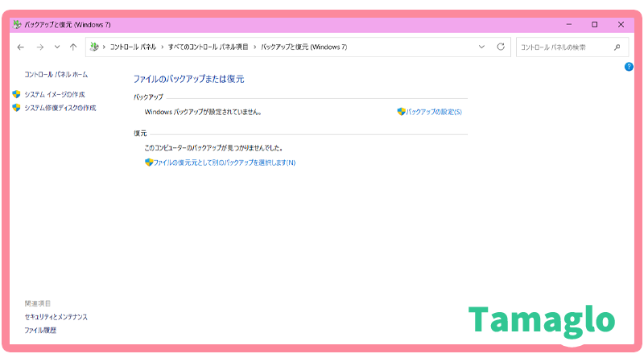The width and height of the screenshot is (644, 362).
Task: Click the window icon in the title bar
Action: click(x=18, y=24)
